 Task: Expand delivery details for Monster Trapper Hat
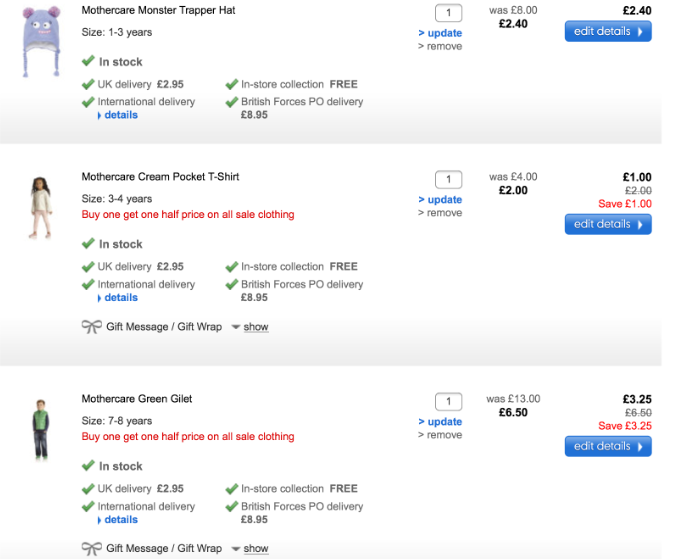coord(120,115)
